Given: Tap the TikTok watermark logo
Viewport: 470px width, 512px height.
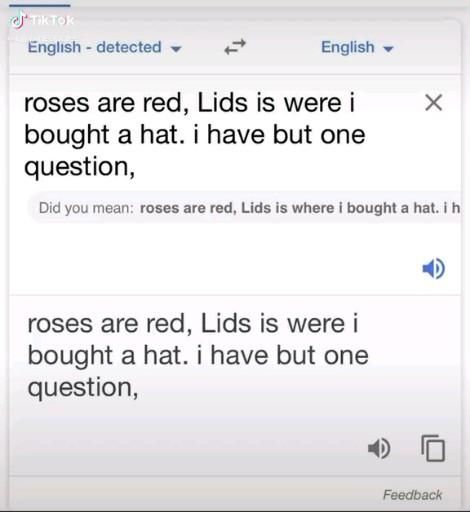Looking at the screenshot, I should (18, 20).
